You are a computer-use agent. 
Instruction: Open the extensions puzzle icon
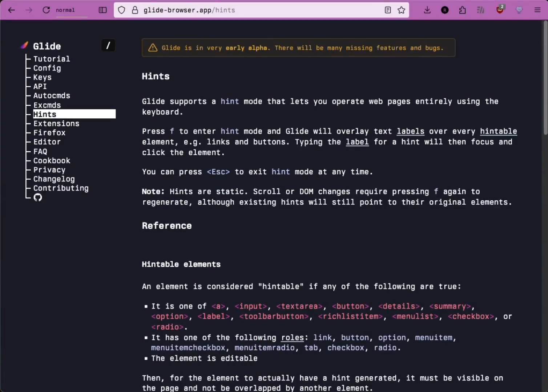point(462,10)
